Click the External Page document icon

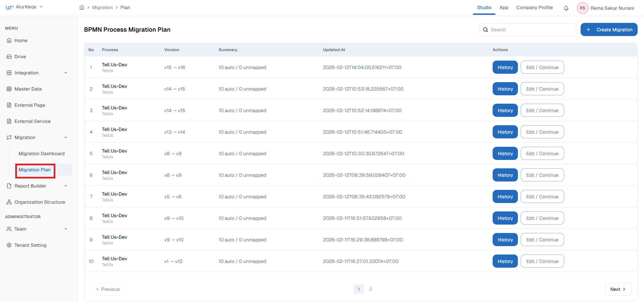pos(9,105)
